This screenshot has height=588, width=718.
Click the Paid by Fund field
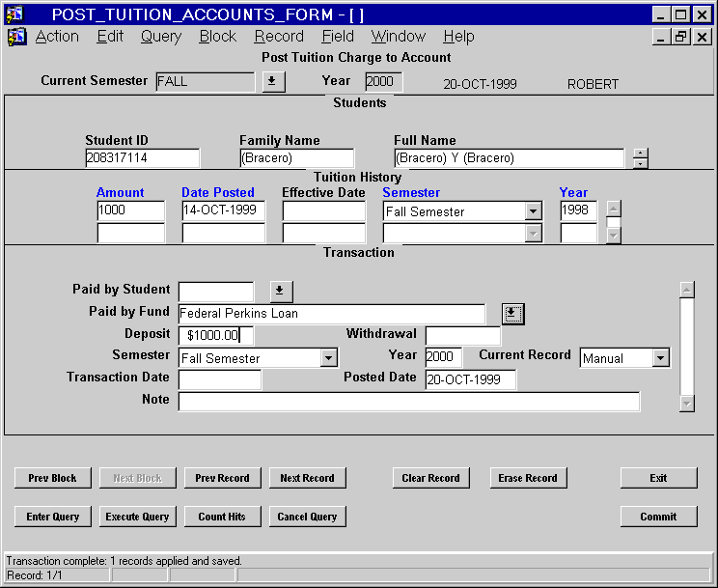(332, 314)
